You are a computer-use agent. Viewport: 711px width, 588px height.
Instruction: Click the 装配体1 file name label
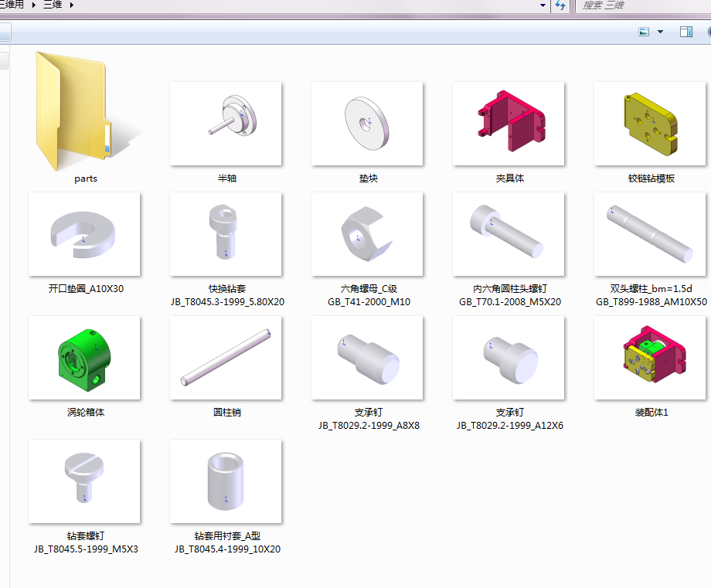pos(651,413)
